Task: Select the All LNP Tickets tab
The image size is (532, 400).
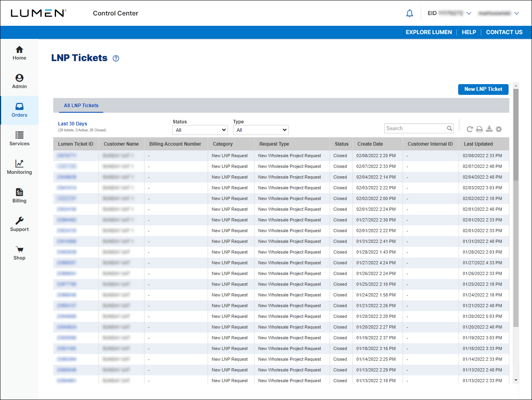Action: 81,106
